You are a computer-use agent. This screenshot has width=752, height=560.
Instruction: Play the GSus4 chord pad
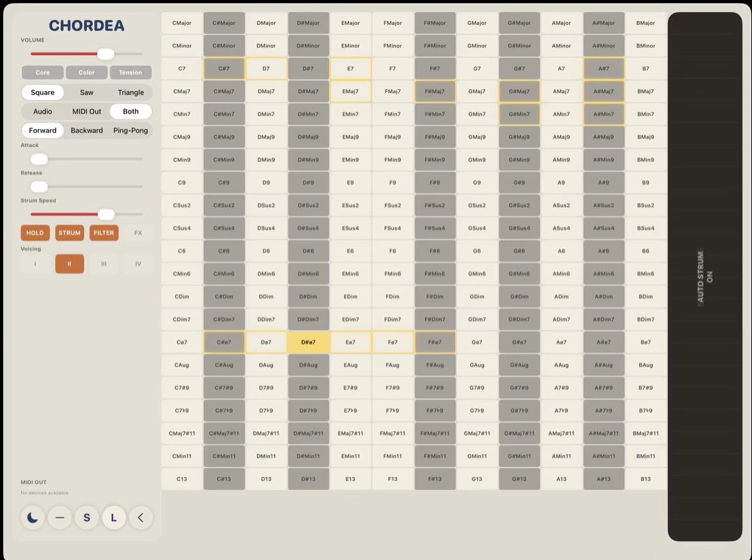pos(477,228)
